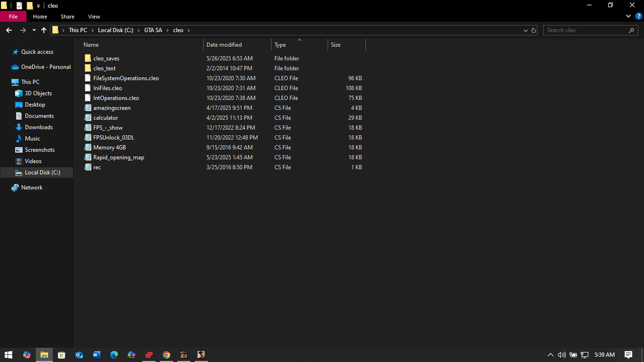Screen dimensions: 644x362
Task: Open the notification center icon
Action: pos(628,355)
